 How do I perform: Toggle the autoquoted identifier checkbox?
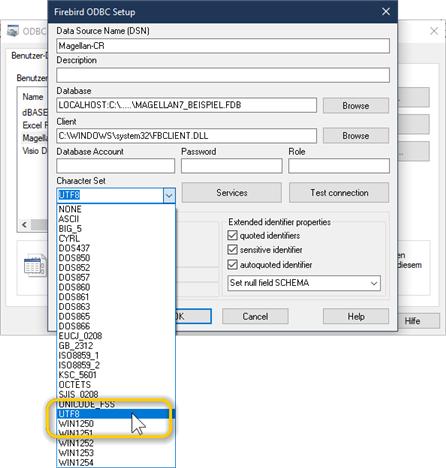point(232,265)
